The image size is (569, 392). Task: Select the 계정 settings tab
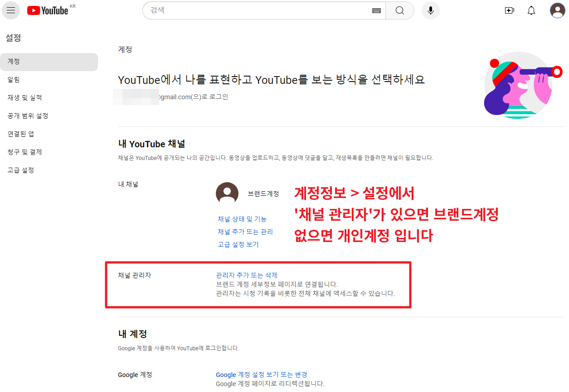(49, 62)
